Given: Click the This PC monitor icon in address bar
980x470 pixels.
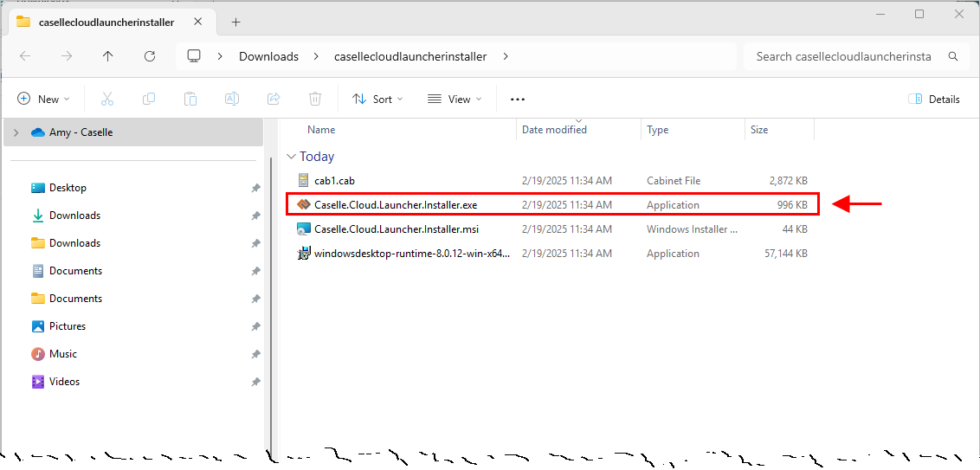Looking at the screenshot, I should pyautogui.click(x=194, y=56).
